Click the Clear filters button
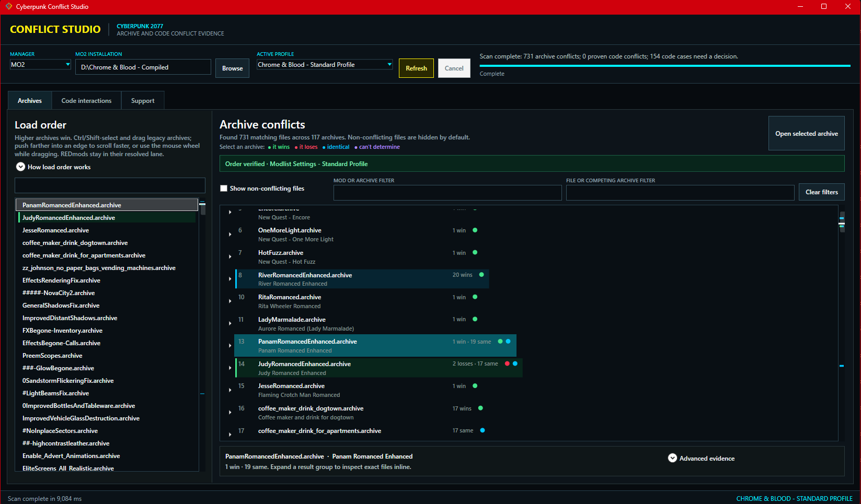 (x=821, y=192)
